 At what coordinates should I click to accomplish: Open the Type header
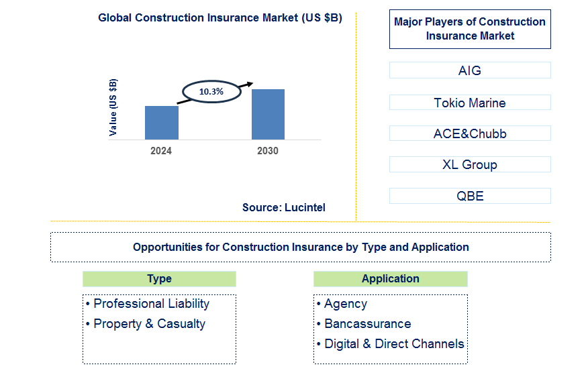[x=158, y=278]
